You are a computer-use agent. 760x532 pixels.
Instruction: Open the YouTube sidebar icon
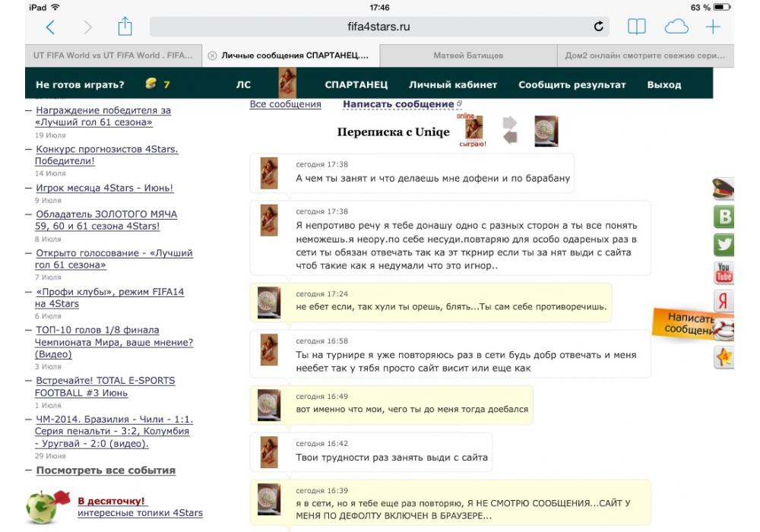point(724,272)
